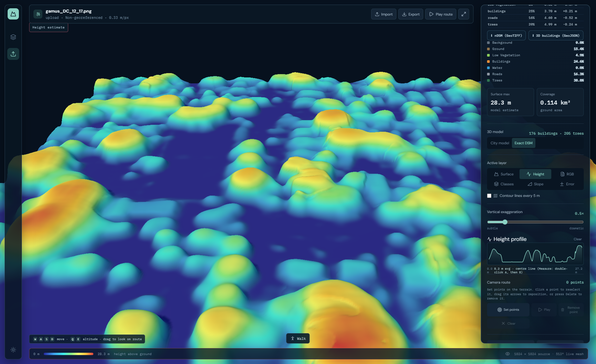
Task: Click the file type icon beside gamus_DC_12_17.png
Action: [38, 14]
